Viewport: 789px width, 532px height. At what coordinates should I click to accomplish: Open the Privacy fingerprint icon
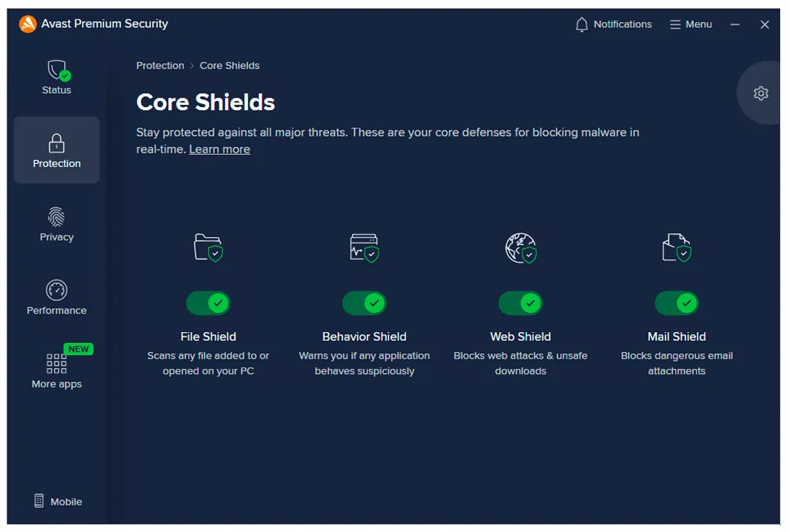tap(56, 217)
